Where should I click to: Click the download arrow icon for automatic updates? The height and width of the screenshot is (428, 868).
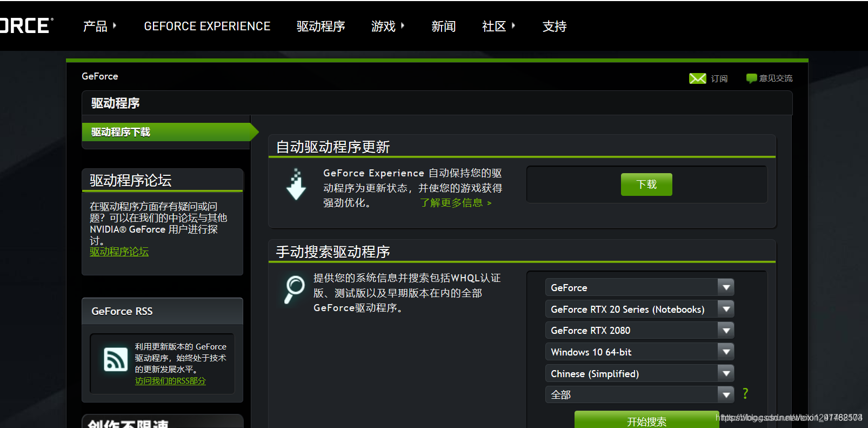point(296,185)
